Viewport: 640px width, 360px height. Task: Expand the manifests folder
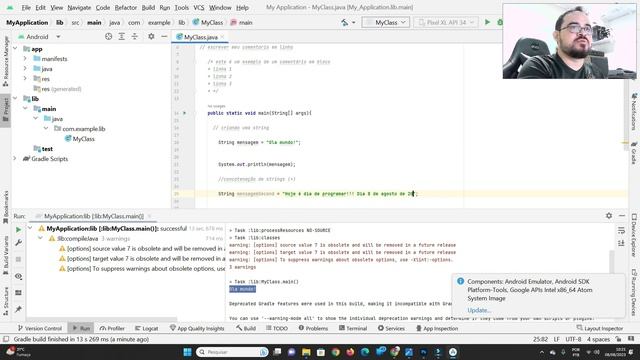[x=25, y=59]
